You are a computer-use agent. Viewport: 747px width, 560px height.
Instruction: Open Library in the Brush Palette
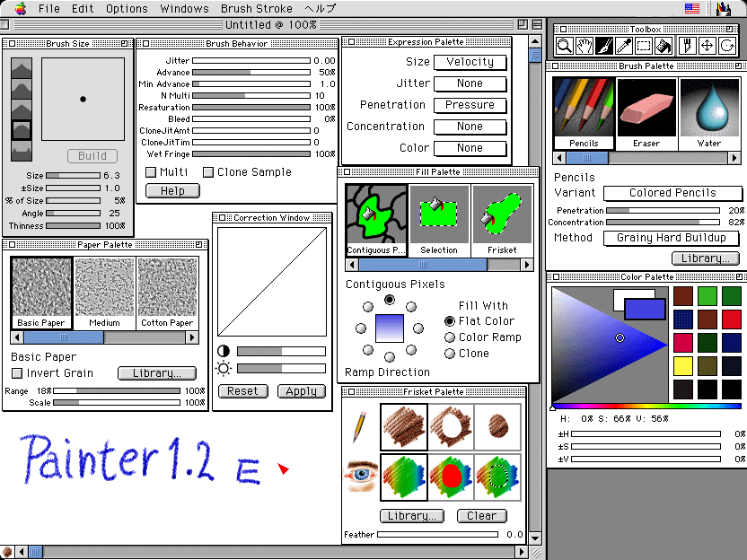[x=706, y=258]
